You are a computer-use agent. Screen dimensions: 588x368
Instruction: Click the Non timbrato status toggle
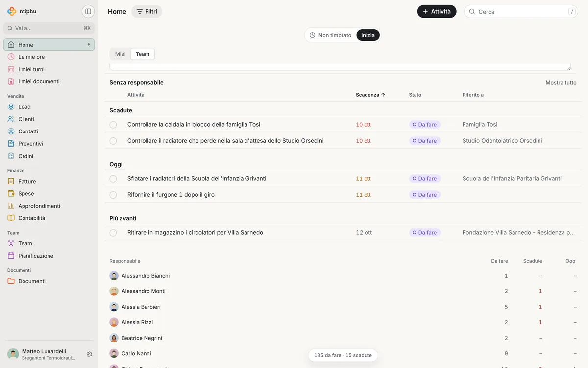(x=331, y=35)
